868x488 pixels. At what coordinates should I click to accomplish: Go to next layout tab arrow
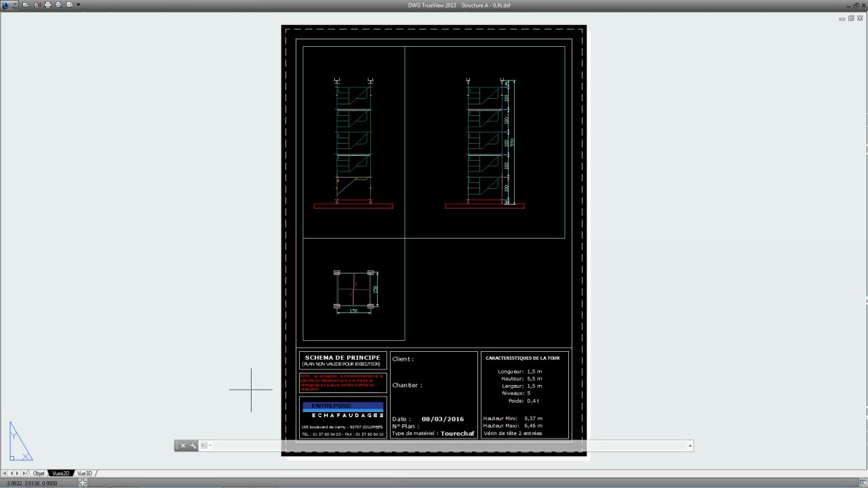click(18, 473)
